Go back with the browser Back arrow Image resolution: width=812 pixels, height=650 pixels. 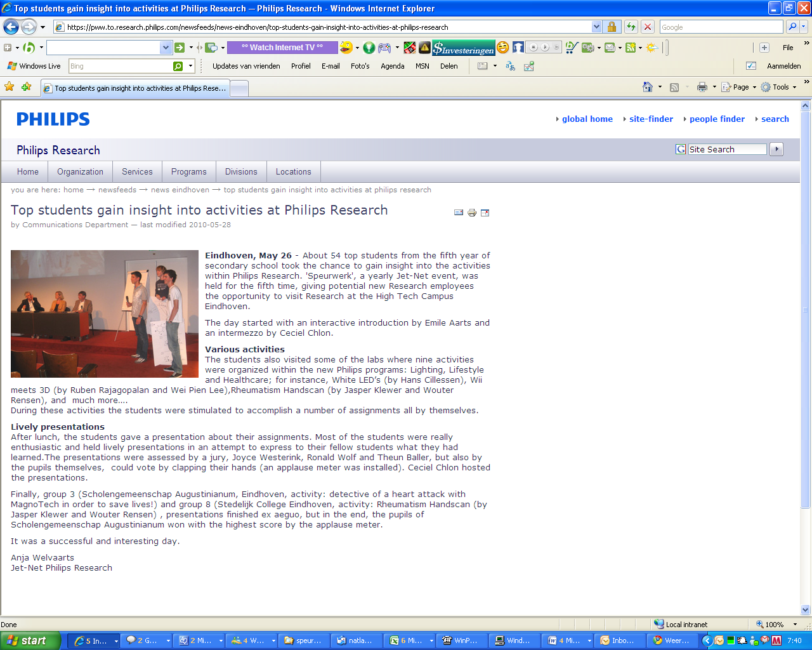(x=11, y=27)
